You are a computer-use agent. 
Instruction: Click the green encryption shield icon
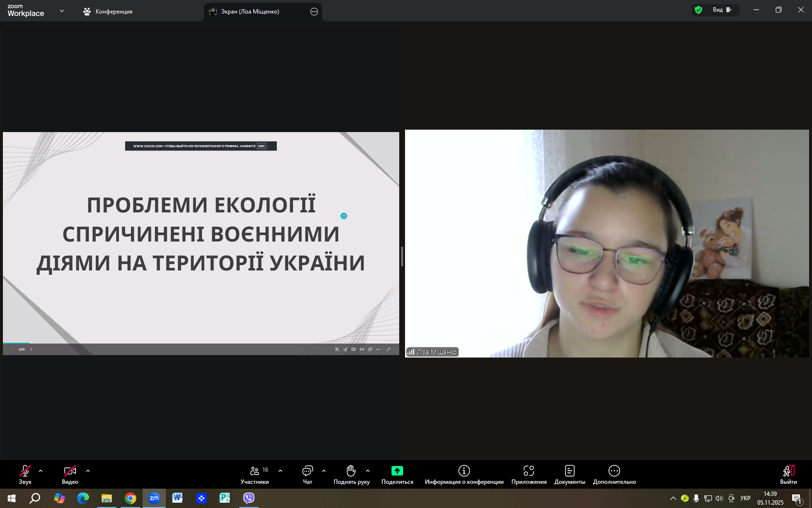tap(698, 10)
